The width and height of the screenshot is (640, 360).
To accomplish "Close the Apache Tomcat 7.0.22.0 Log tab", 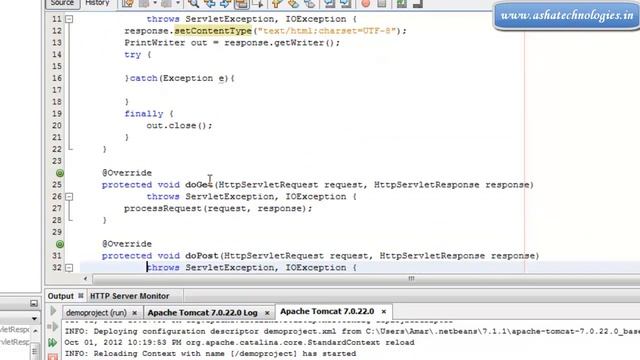I will pos(267,313).
